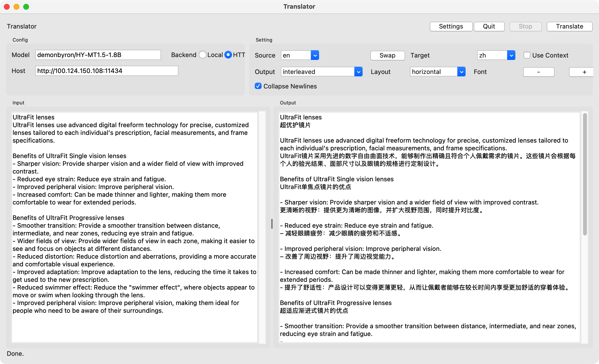Uncheck Collapse Newlines

pos(258,86)
